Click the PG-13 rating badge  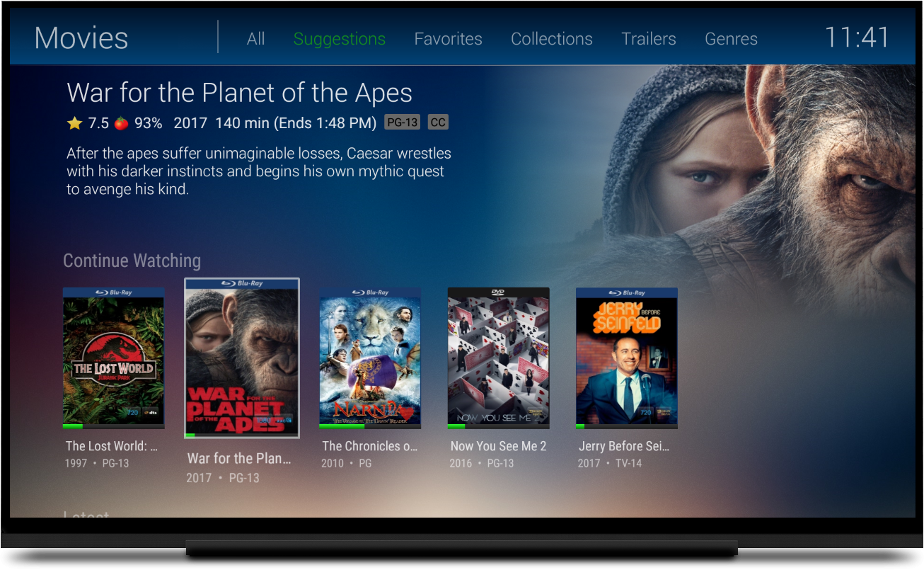pyautogui.click(x=402, y=122)
